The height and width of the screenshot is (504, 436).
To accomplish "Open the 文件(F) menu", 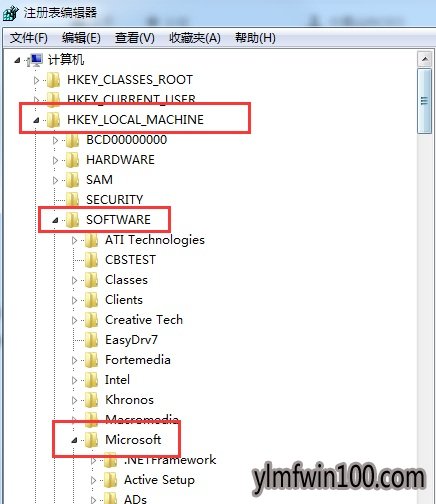I will (x=29, y=38).
